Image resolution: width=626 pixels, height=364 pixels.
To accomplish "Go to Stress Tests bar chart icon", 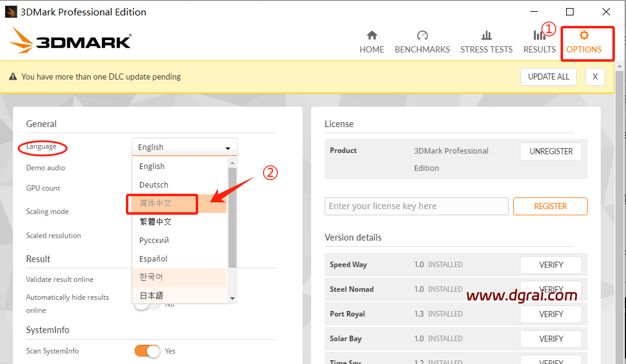I will point(486,35).
